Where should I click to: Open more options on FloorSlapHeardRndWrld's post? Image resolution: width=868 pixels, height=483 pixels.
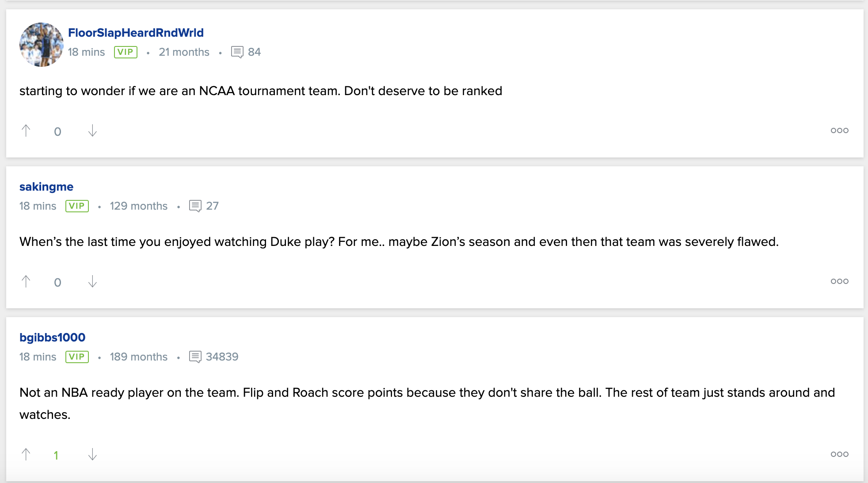tap(839, 130)
